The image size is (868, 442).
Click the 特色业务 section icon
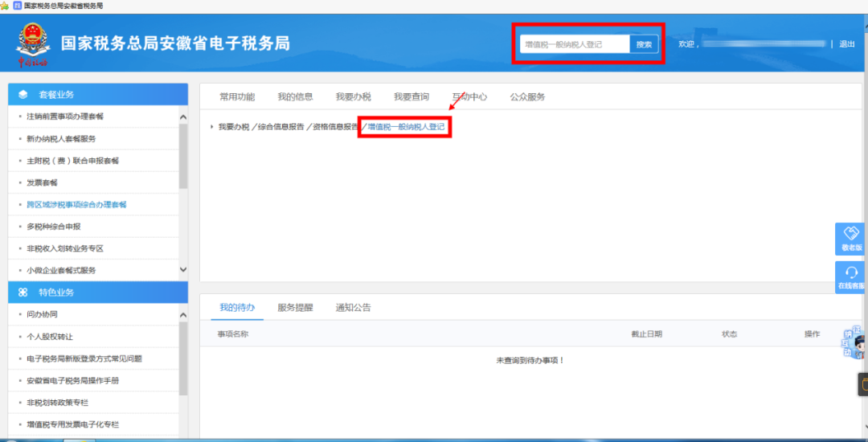[x=23, y=292]
